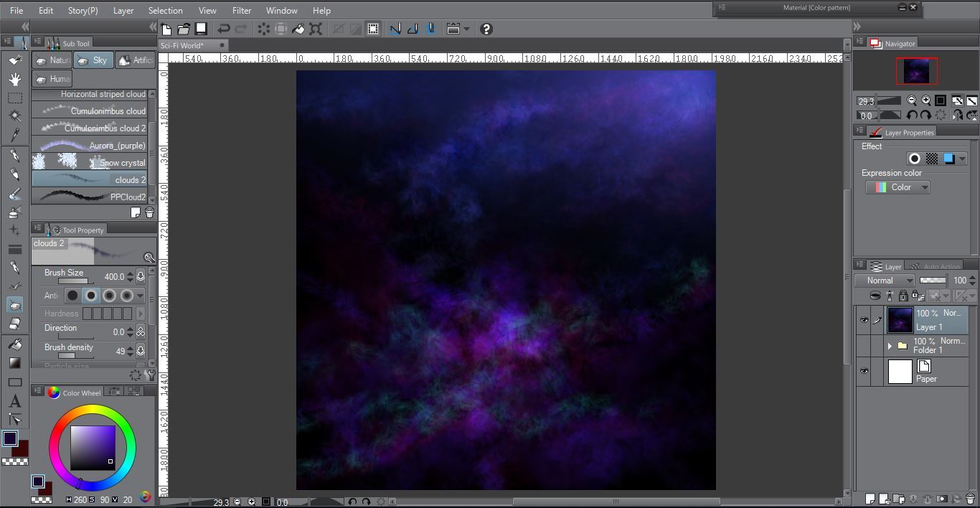
Task: Select the Pencil tool
Action: [x=14, y=174]
